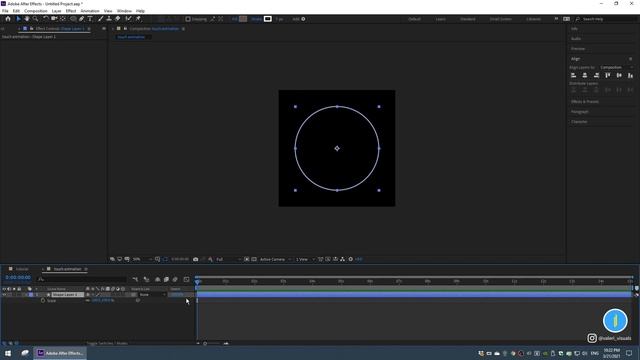Switch to the Libraries workspace

pyautogui.click(x=533, y=19)
